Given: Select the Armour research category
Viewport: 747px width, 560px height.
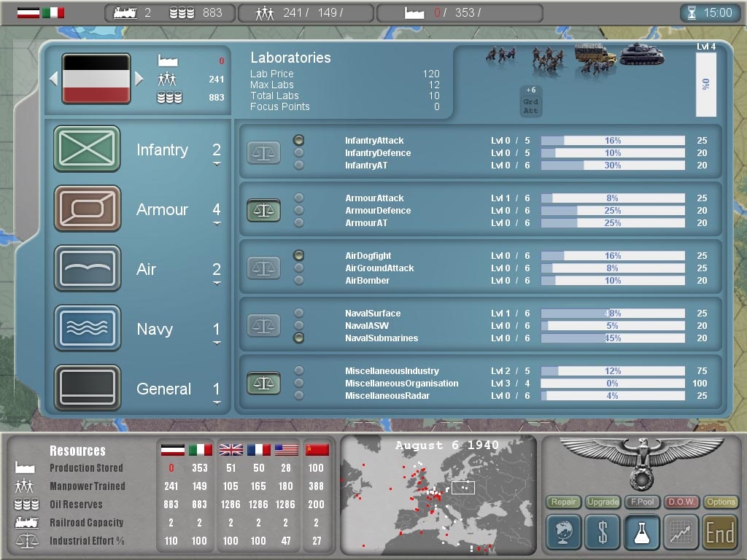Looking at the screenshot, I should pos(86,209).
